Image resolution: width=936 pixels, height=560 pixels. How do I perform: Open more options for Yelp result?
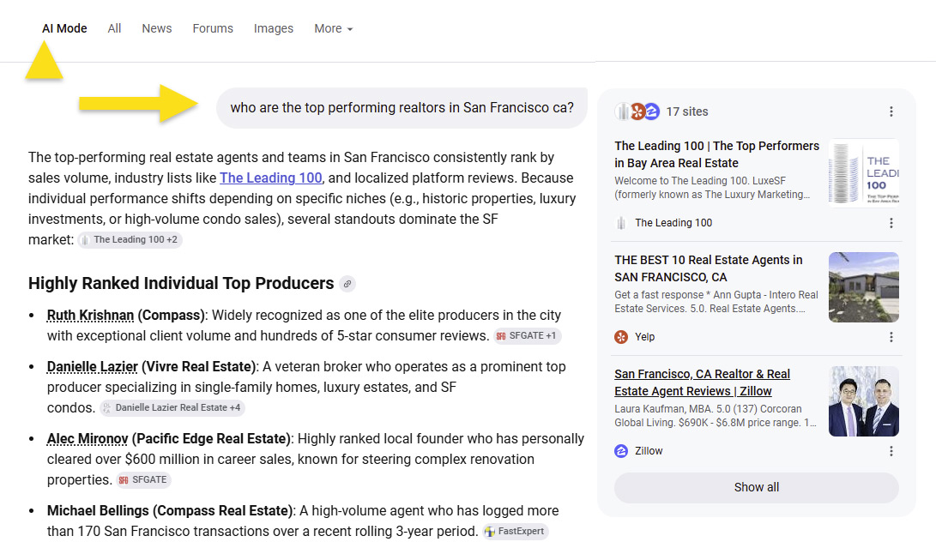click(891, 337)
